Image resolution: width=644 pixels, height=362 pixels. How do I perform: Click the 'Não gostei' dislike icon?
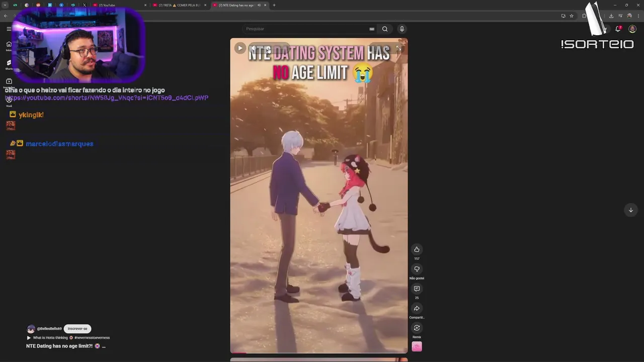pyautogui.click(x=417, y=269)
